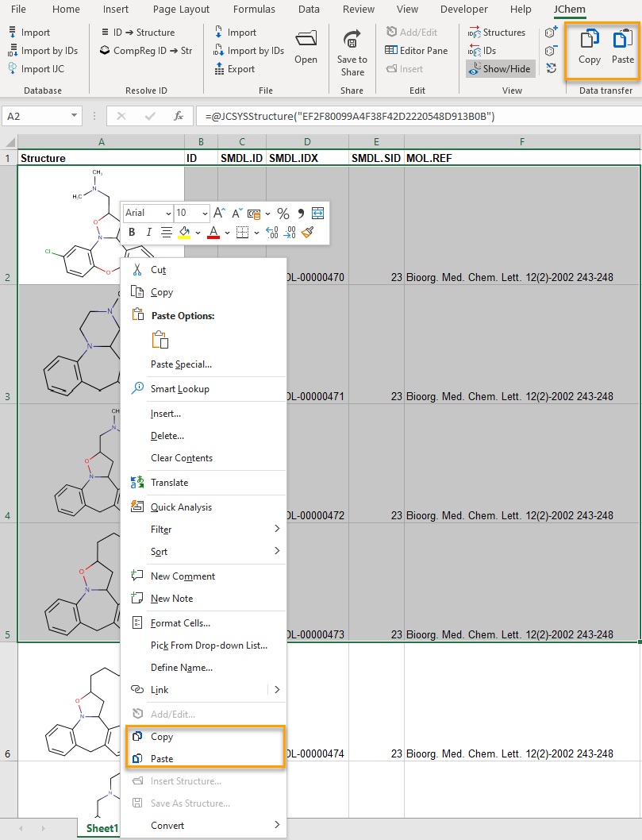This screenshot has height=840, width=642.
Task: Toggle Bold in the mini toolbar
Action: (x=132, y=233)
